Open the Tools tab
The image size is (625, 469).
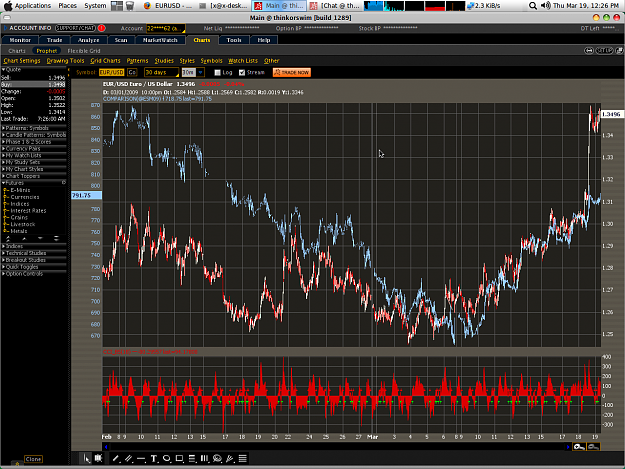(234, 40)
